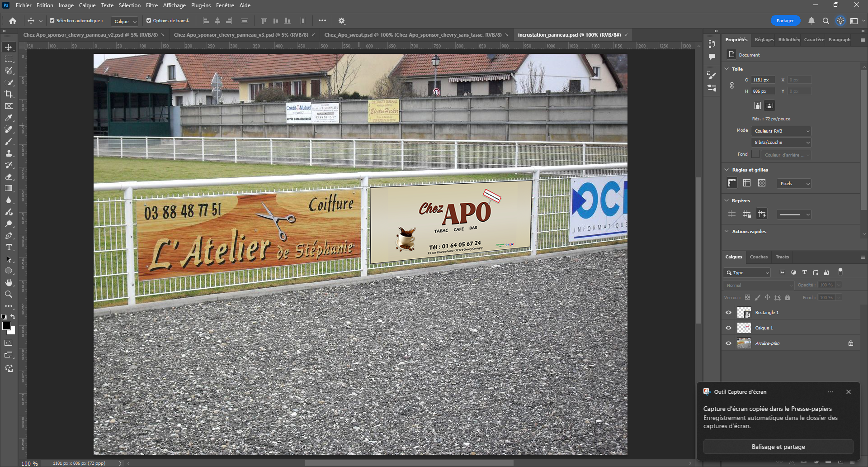Toggle Quick Mask mode
This screenshot has width=868, height=467.
point(9,343)
